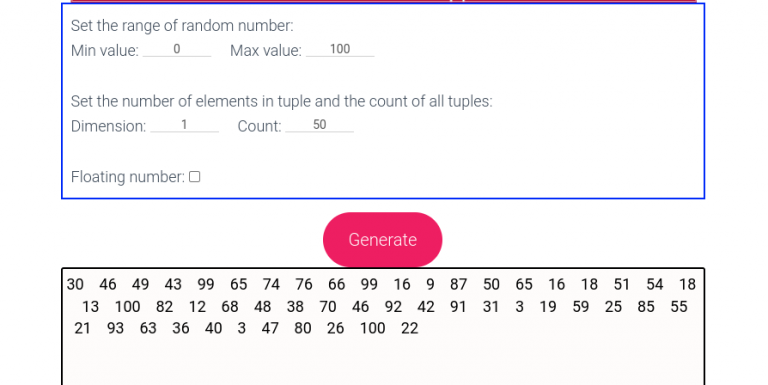Screen dimensions: 768x385
Task: Click the "Min value:" label
Action: 105,50
